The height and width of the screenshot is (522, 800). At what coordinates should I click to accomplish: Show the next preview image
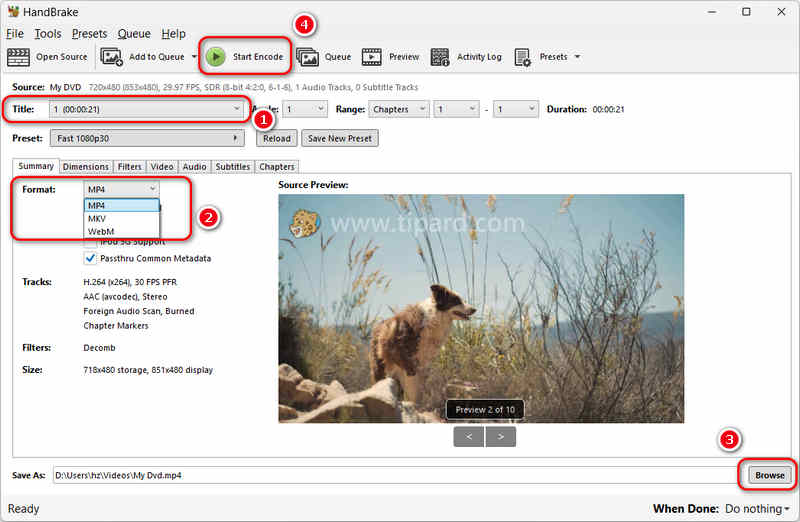[x=501, y=437]
